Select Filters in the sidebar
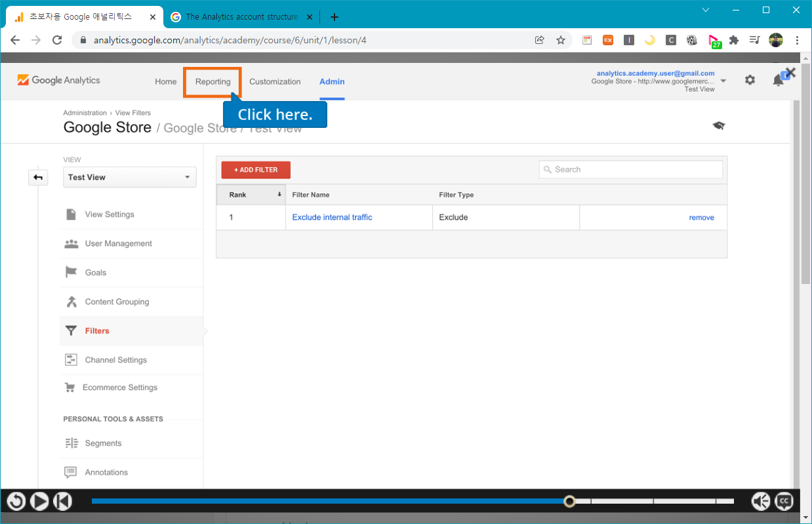The height and width of the screenshot is (524, 812). point(97,331)
